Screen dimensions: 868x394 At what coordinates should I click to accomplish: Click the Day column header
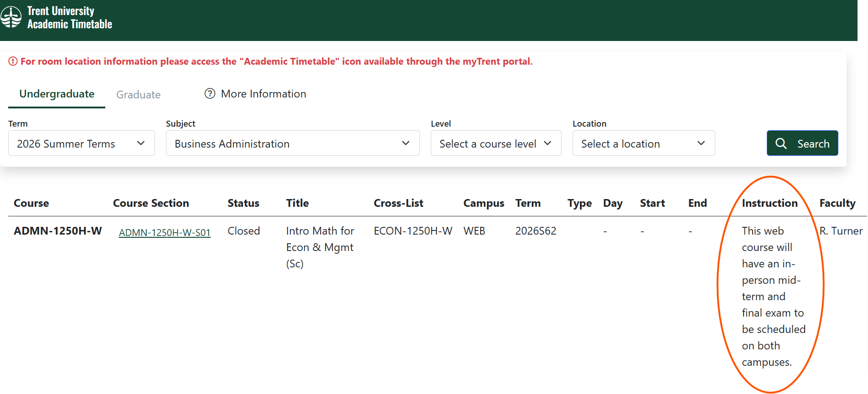pos(613,204)
